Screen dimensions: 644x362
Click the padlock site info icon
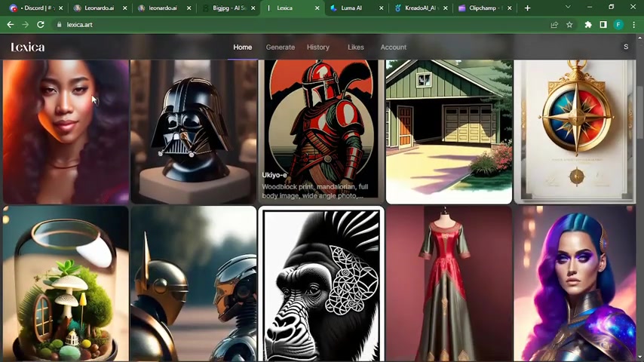[59, 25]
